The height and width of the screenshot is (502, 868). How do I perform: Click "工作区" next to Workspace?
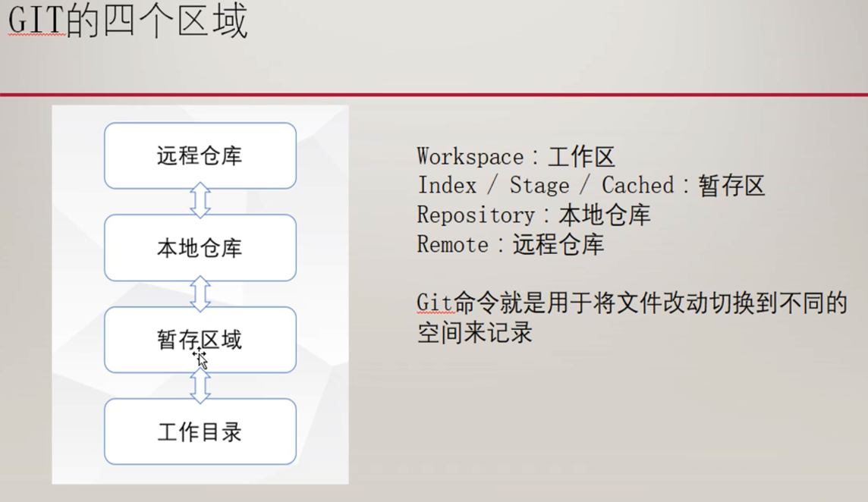580,157
